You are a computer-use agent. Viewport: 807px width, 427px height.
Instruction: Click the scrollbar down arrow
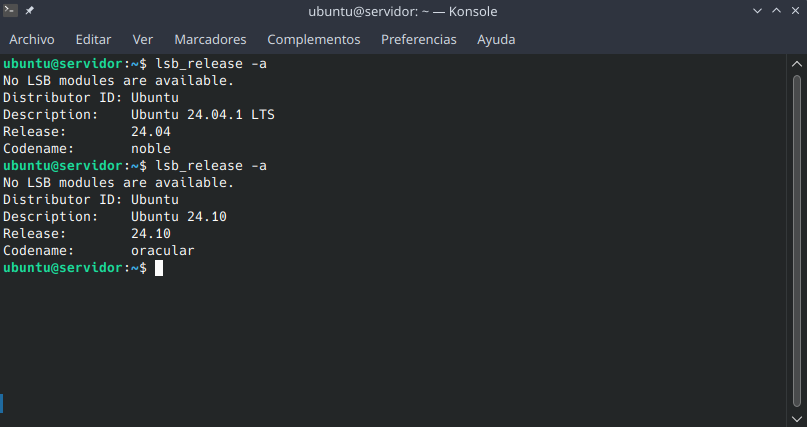click(797, 419)
